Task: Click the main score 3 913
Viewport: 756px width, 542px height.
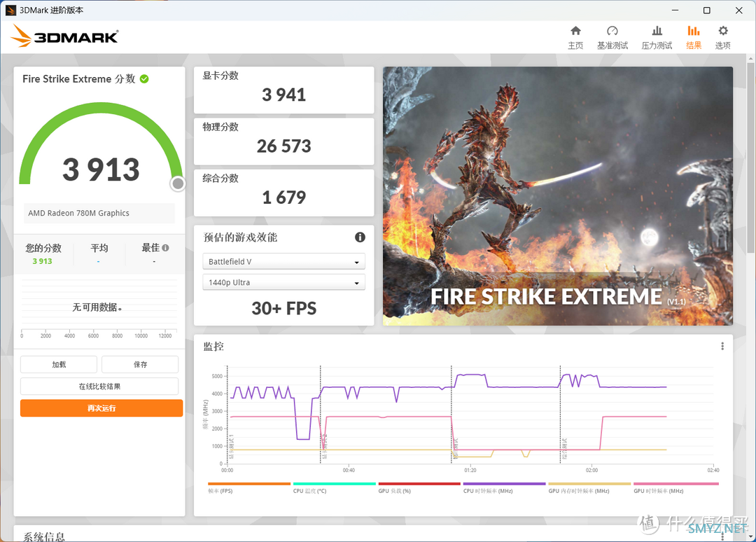Action: click(101, 169)
